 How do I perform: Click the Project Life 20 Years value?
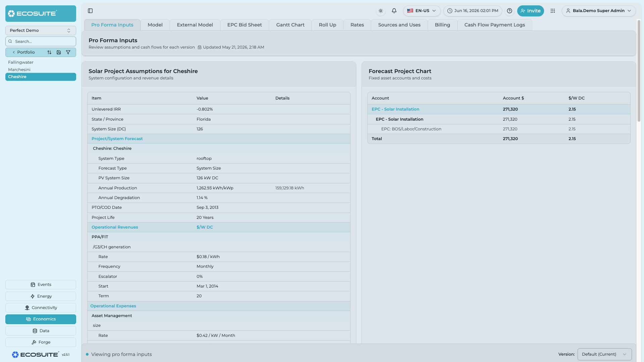[205, 218]
